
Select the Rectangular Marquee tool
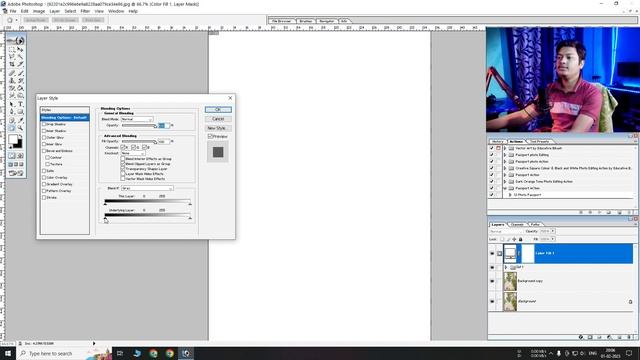12,49
